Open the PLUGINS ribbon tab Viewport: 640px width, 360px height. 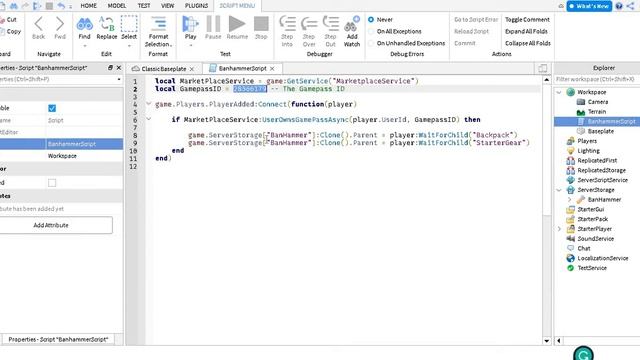coord(196,6)
